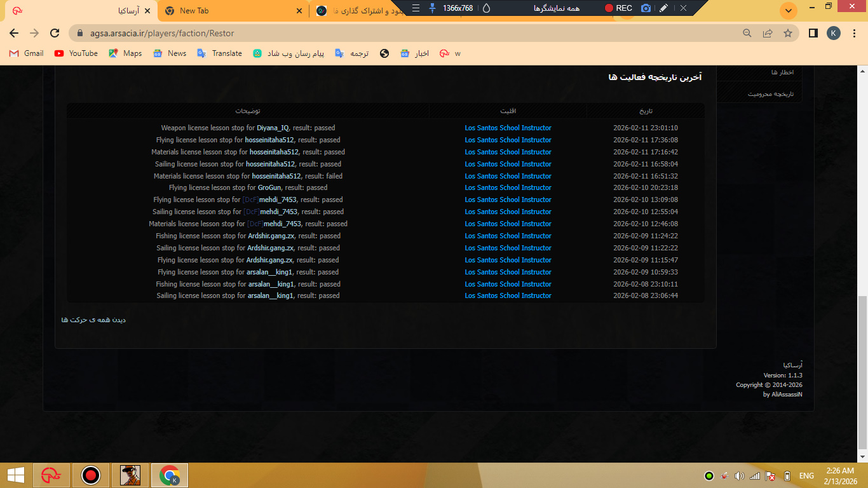Select the recorder pencil annotation tool
The width and height of the screenshot is (868, 488).
(663, 8)
